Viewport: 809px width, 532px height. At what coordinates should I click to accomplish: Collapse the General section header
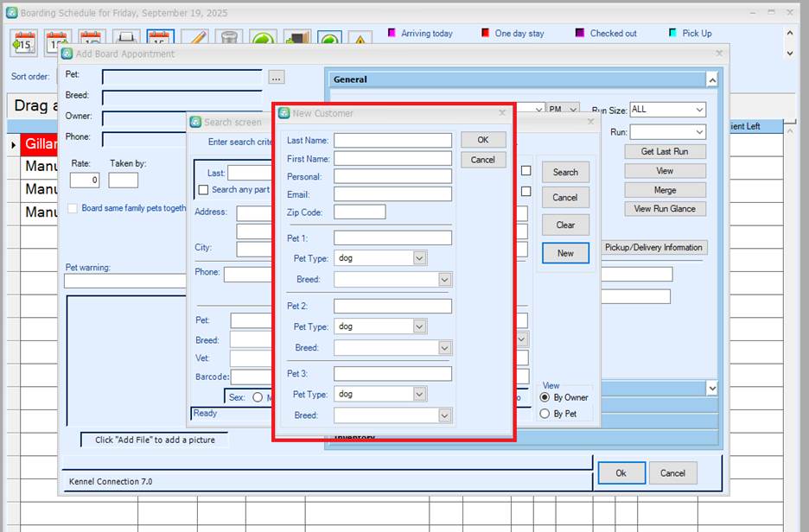tap(711, 79)
